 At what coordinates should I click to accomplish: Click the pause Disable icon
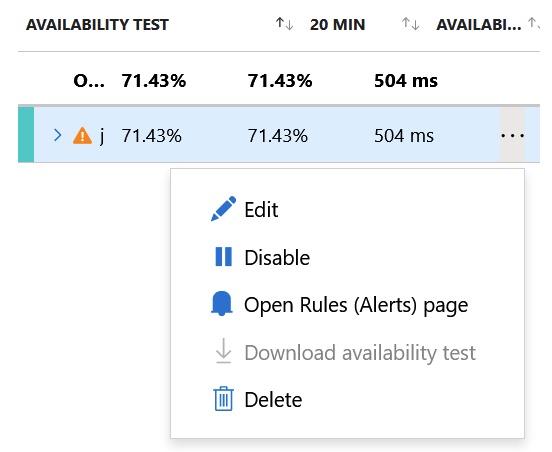(x=223, y=257)
